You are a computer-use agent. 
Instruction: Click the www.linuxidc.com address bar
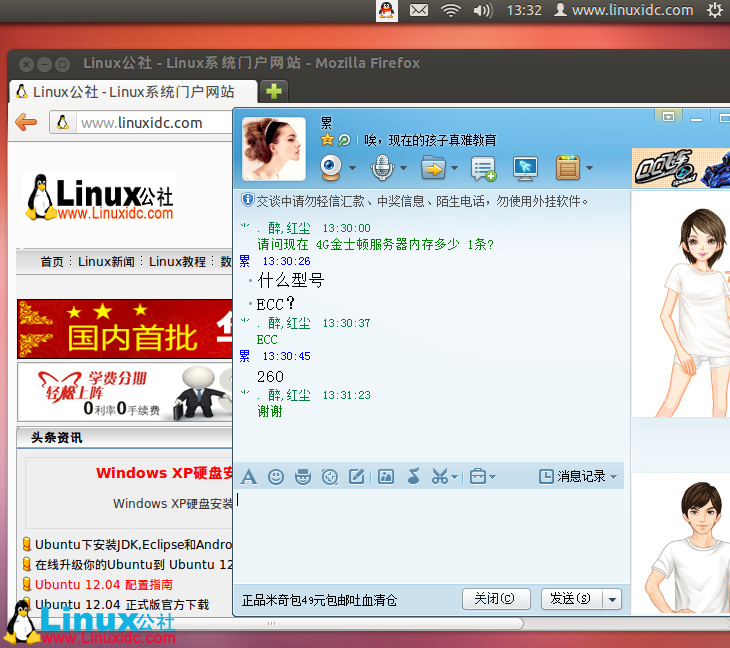(154, 123)
